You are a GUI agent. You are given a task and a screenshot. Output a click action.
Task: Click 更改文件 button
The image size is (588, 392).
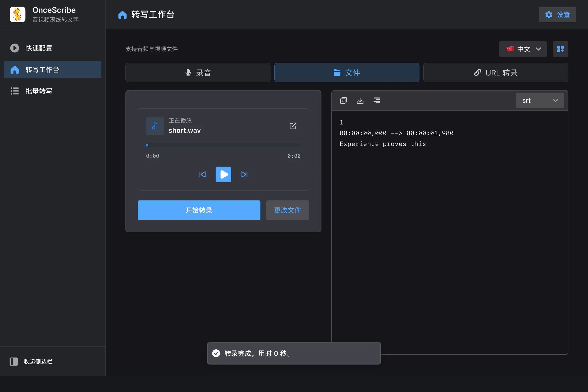point(287,210)
